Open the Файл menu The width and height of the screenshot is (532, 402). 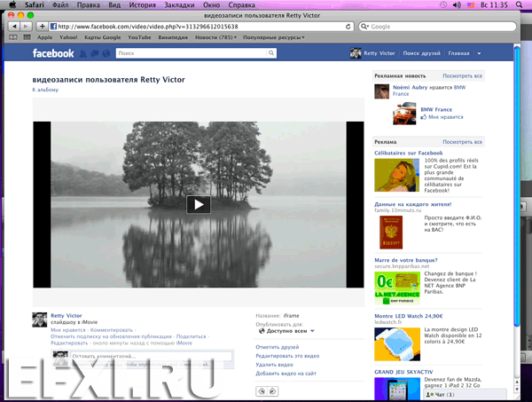point(60,4)
